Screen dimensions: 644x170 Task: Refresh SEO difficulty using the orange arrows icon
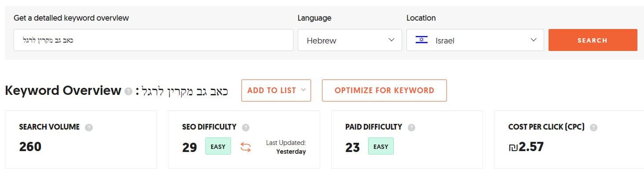pyautogui.click(x=245, y=147)
